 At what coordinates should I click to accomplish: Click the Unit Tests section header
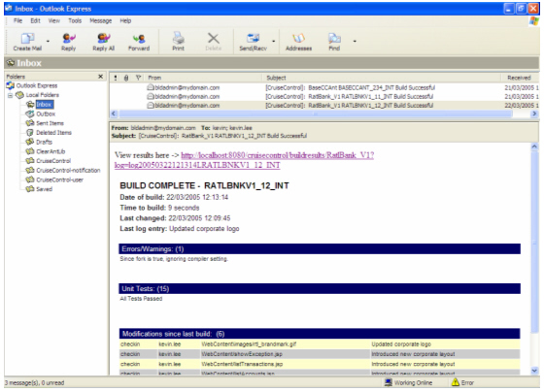320,289
